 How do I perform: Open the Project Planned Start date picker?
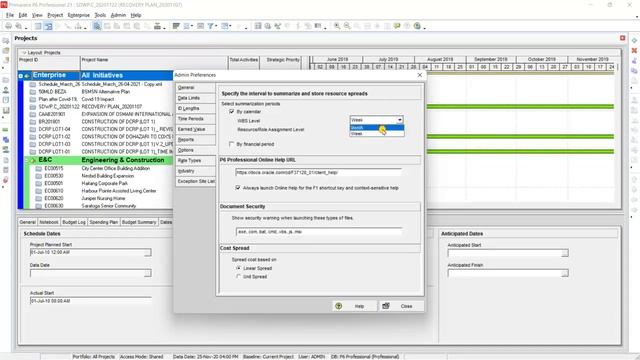point(147,253)
